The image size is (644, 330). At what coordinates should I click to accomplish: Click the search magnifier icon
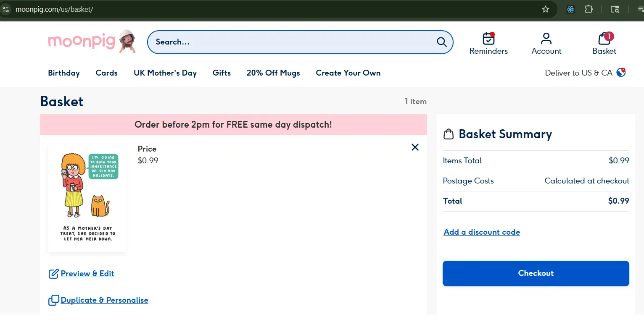(441, 42)
